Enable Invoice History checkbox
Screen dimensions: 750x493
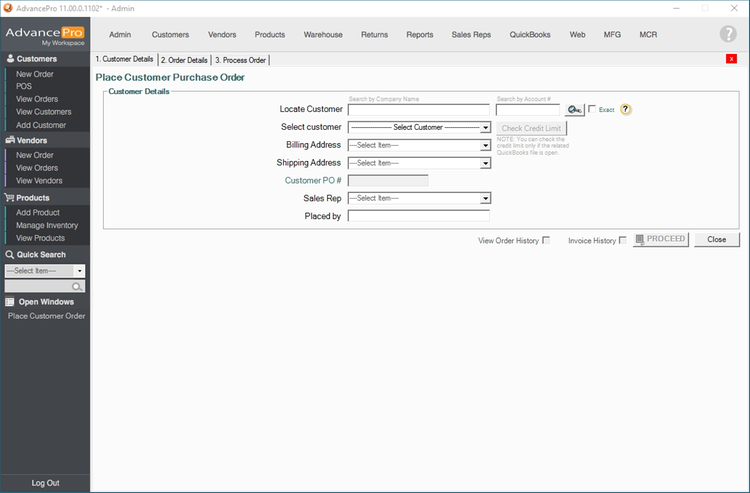point(622,240)
